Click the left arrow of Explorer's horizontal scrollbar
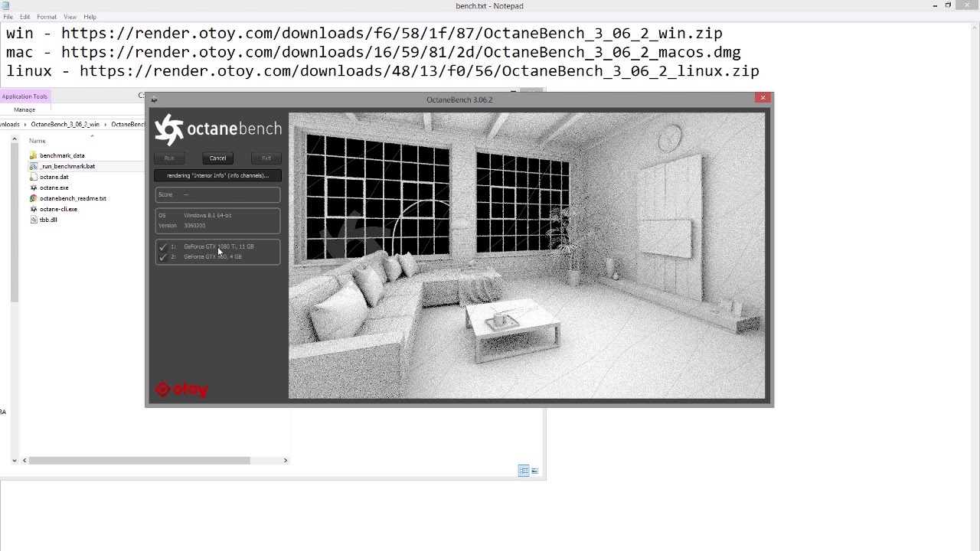Screen dimensions: 980x551 (x=24, y=460)
